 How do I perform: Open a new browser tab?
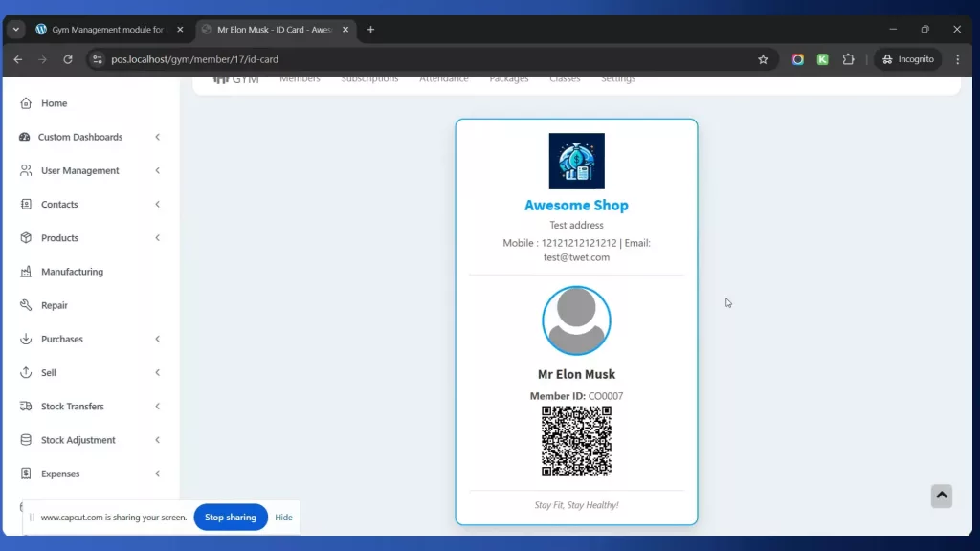(370, 30)
